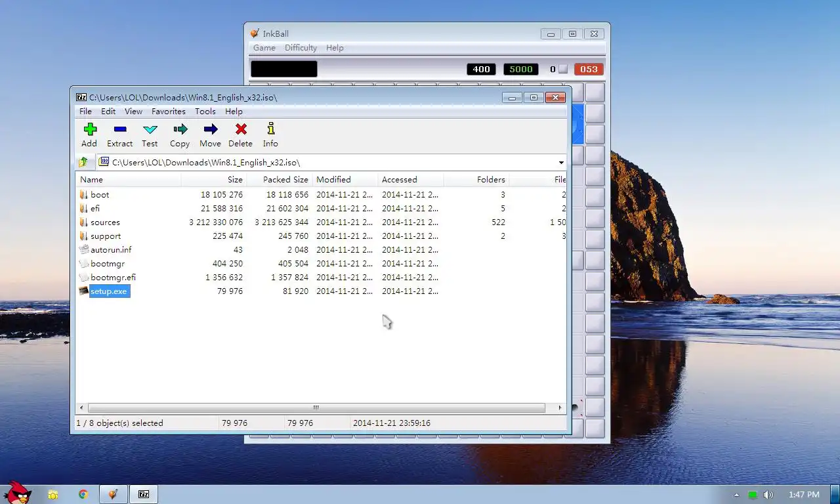Click the autorun.inf size 43
The height and width of the screenshot is (504, 840).
tap(238, 250)
